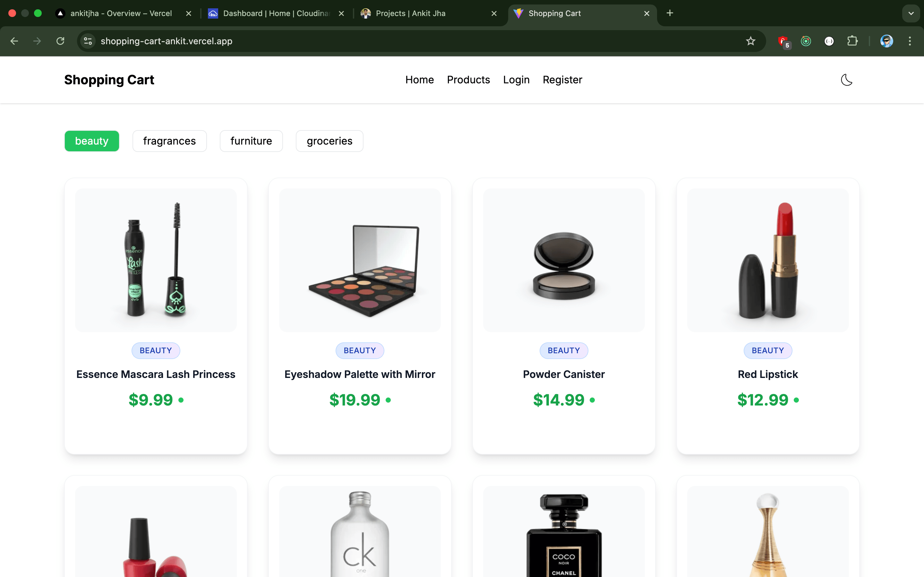Select the fragrances filter pill
The height and width of the screenshot is (577, 924).
pyautogui.click(x=169, y=141)
